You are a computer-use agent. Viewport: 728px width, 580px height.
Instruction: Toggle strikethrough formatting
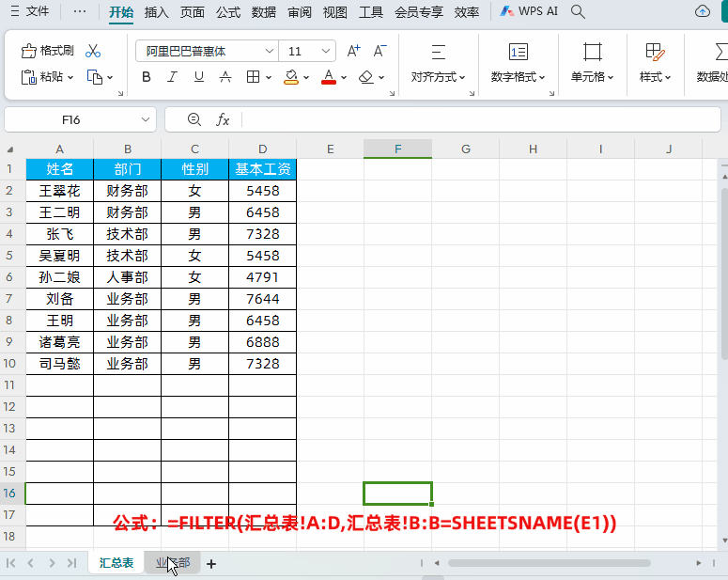[x=225, y=77]
